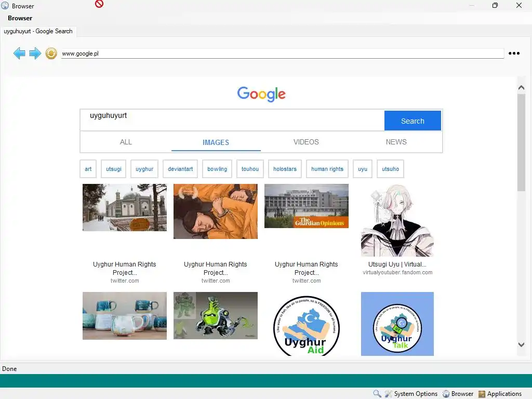Open the Uyghur Aid logo thumbnail
Screen dimensions: 532x399
tap(307, 325)
